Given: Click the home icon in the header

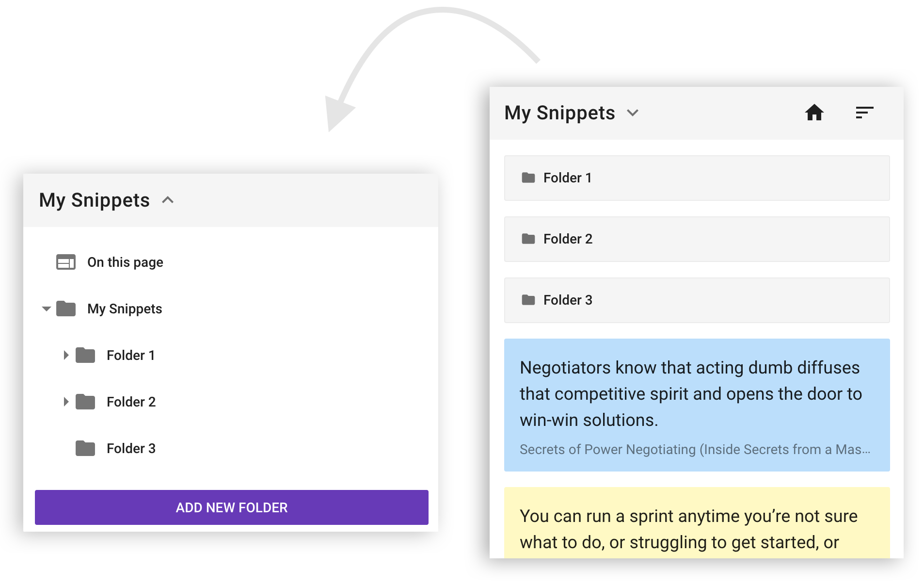Looking at the screenshot, I should click(815, 112).
